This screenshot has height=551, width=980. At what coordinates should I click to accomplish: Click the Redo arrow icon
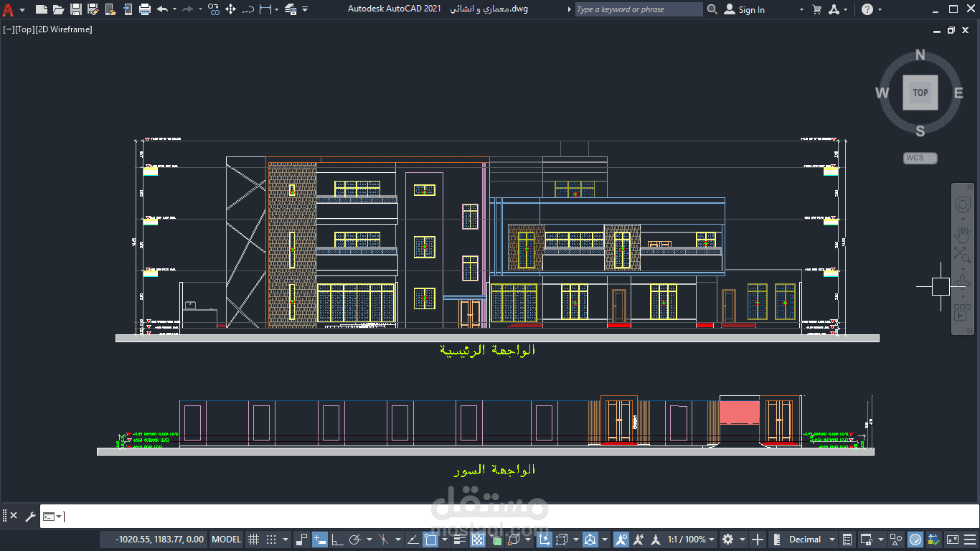pos(187,10)
